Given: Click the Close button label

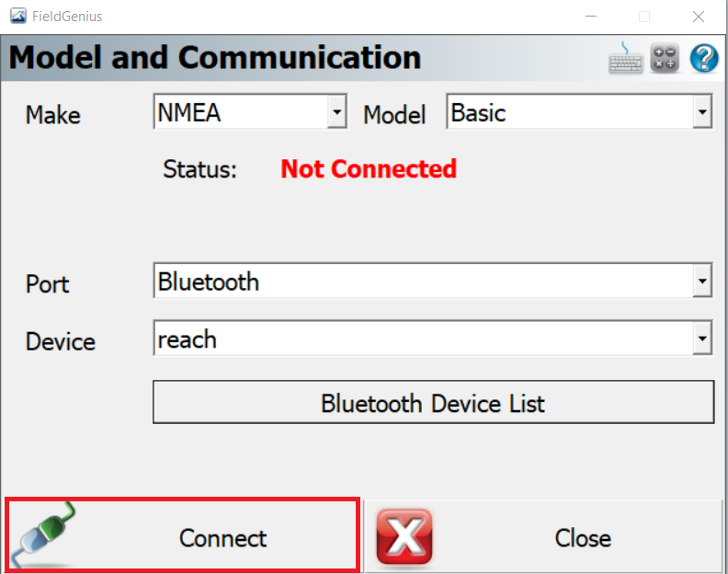Looking at the screenshot, I should tap(583, 538).
